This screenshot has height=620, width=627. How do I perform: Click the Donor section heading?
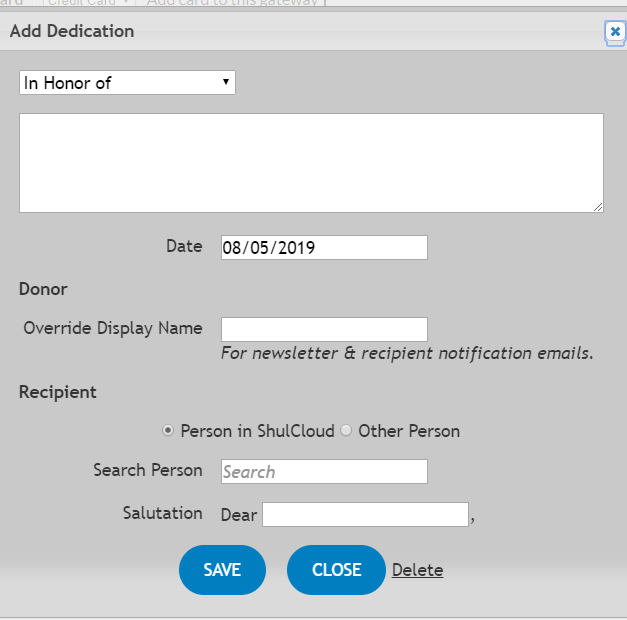point(43,289)
